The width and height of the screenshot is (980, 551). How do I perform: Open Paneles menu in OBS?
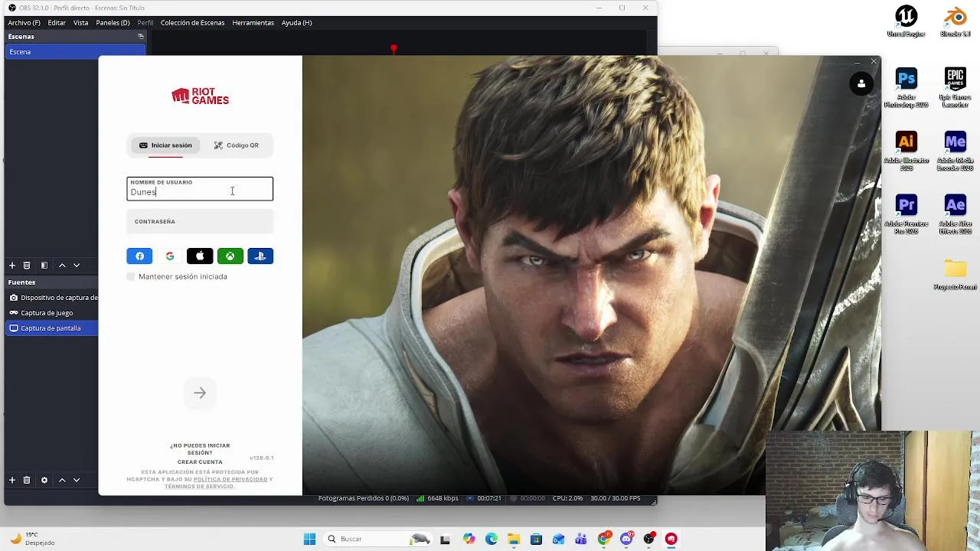click(113, 23)
